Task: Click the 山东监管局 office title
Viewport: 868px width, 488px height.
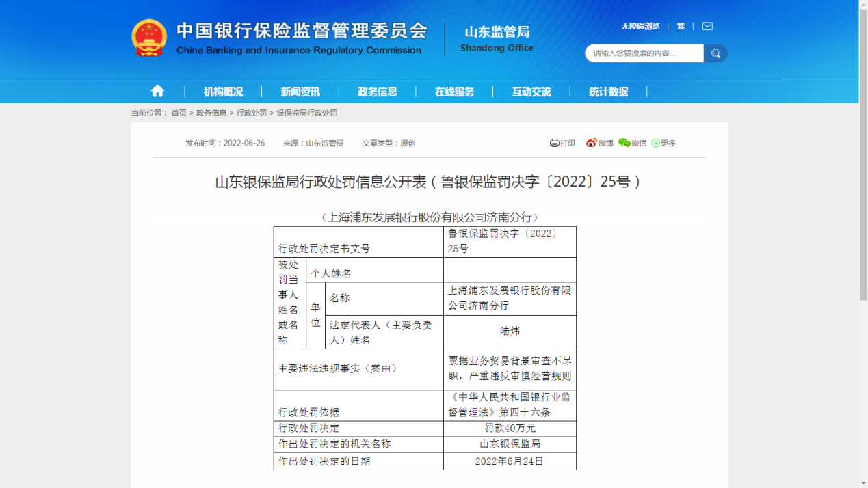Action: coord(497,32)
